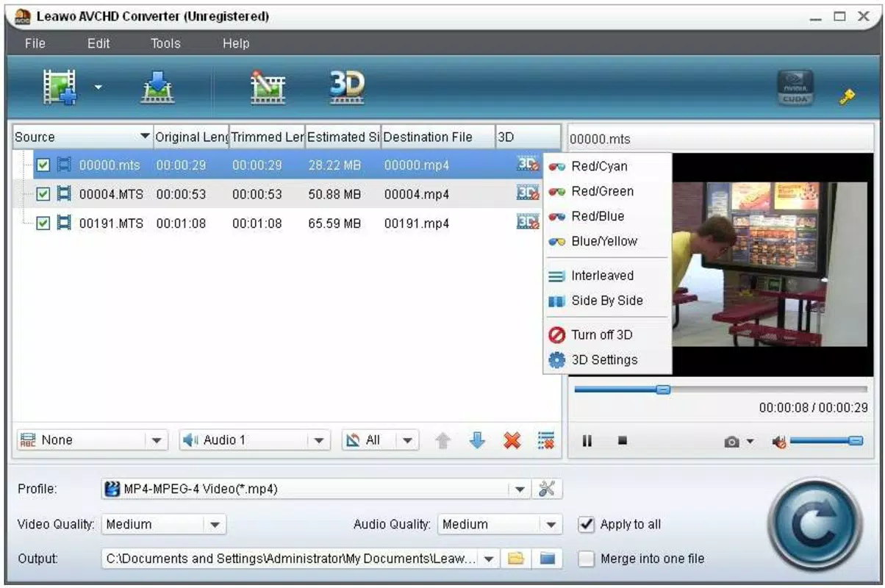885x588 pixels.
Task: Open the Help menu
Action: coord(236,43)
